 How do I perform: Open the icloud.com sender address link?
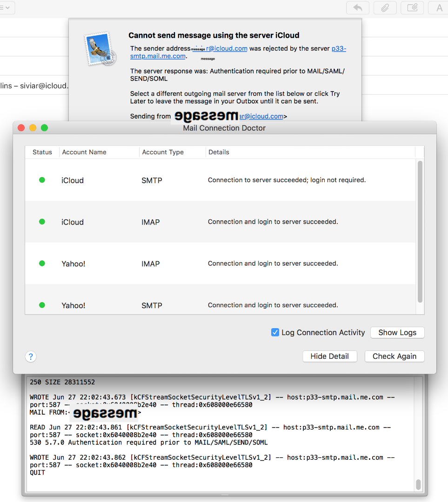click(x=219, y=48)
